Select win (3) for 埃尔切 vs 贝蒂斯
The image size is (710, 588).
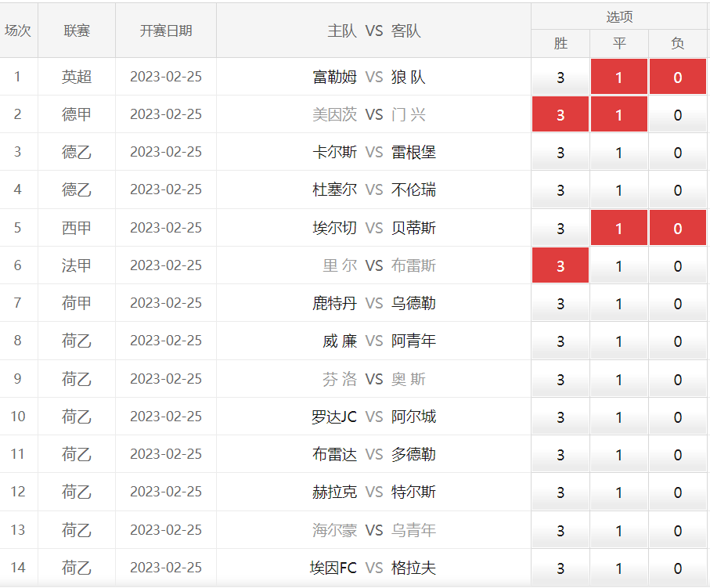(x=560, y=228)
